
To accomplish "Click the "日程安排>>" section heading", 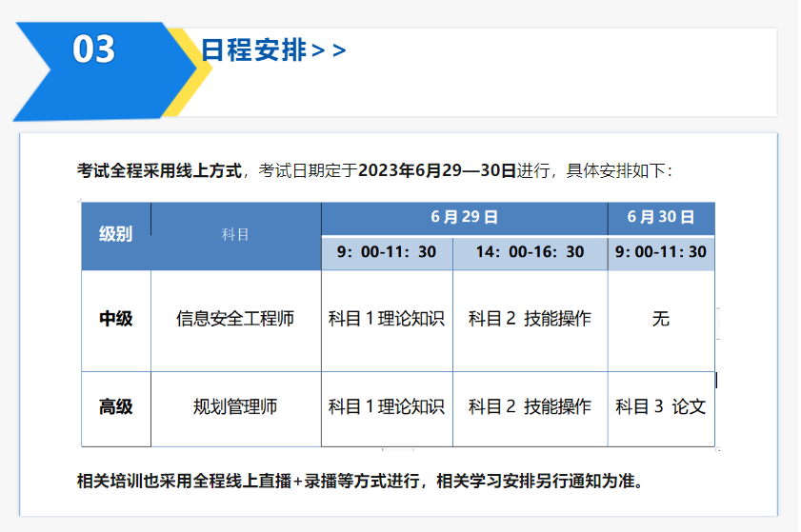I will (x=272, y=49).
